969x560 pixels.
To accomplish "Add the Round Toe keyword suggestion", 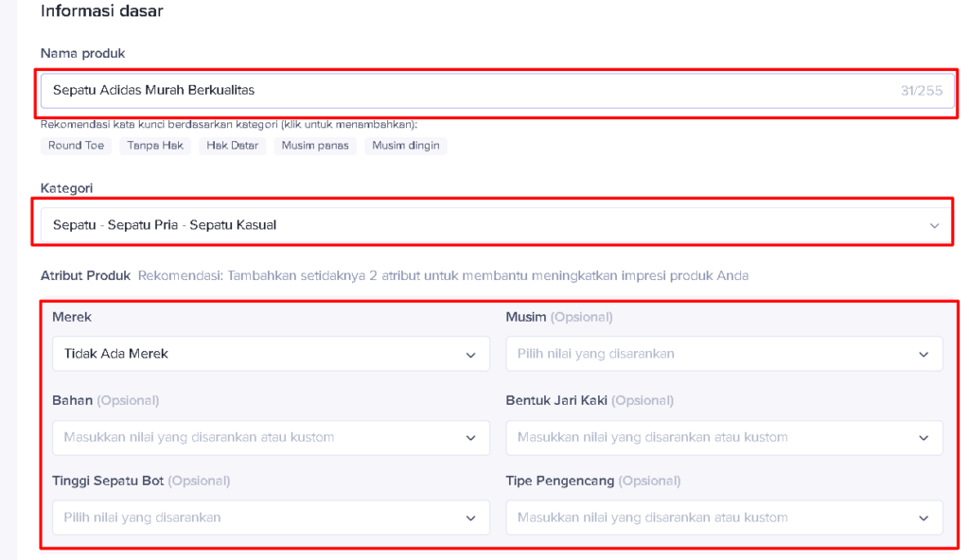I will [x=77, y=146].
